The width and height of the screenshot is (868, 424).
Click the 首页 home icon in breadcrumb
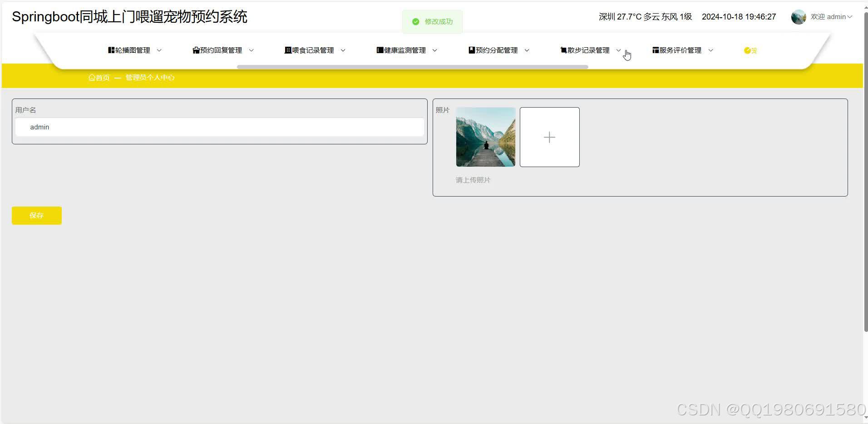pos(92,77)
